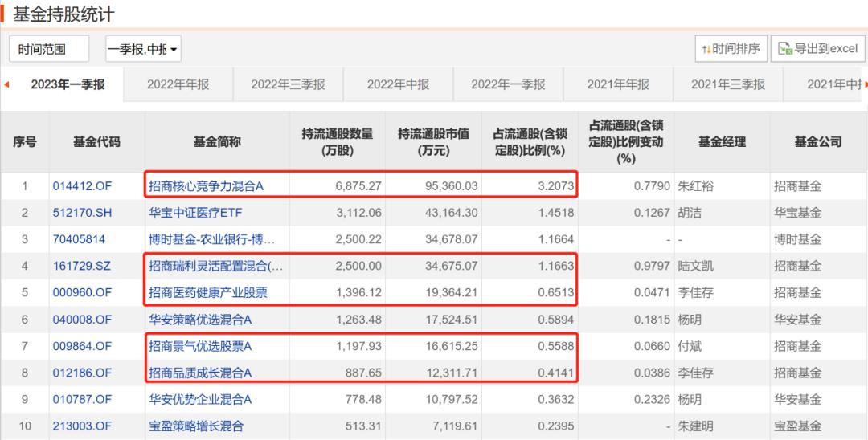Open fund code 213003.OF link
The image size is (868, 440).
82,426
